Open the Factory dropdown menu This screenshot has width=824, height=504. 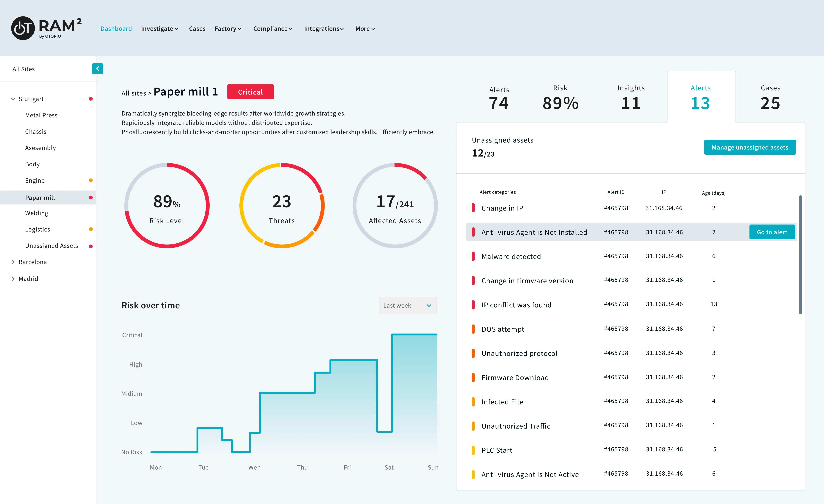tap(228, 29)
